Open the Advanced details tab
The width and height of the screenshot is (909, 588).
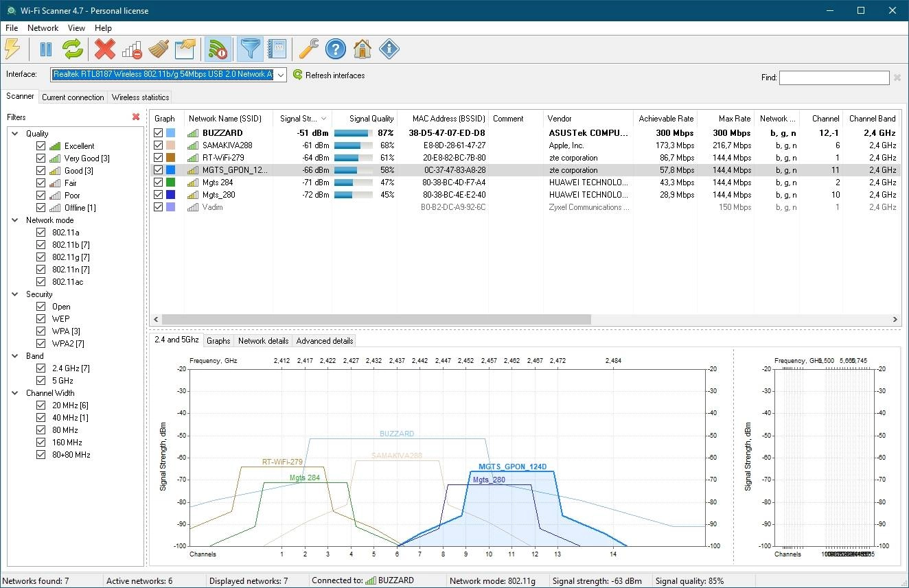pyautogui.click(x=325, y=341)
